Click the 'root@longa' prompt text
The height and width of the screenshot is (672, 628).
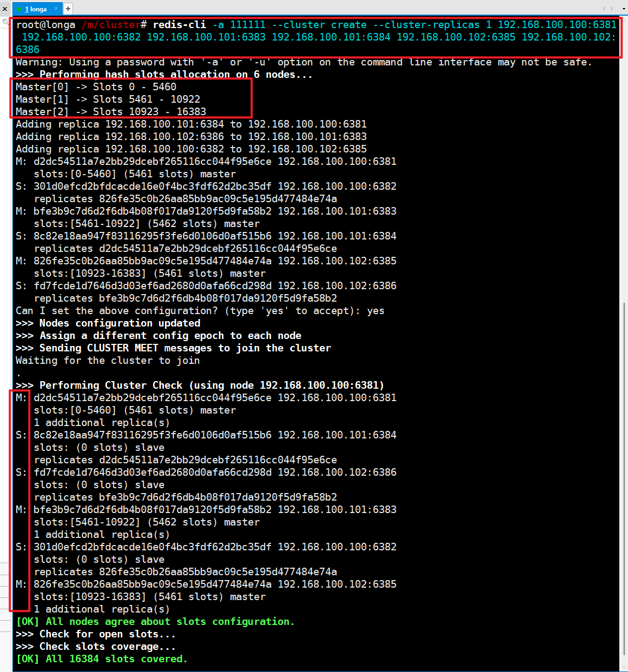[46, 25]
